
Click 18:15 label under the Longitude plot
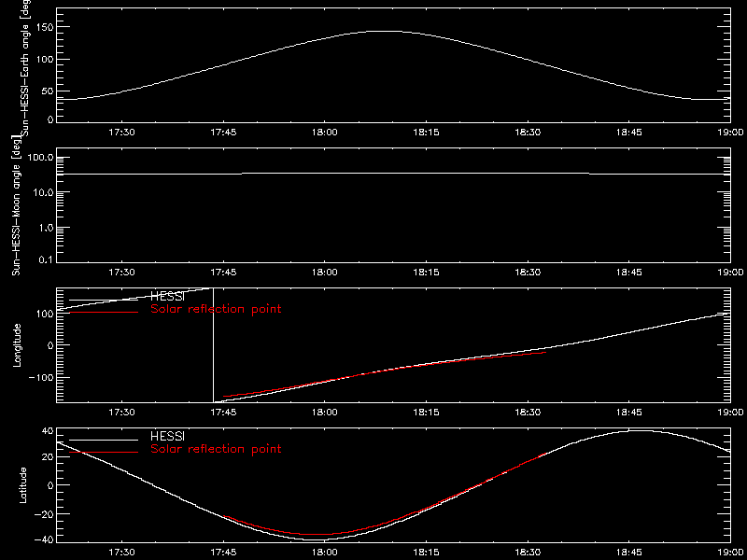(x=427, y=413)
